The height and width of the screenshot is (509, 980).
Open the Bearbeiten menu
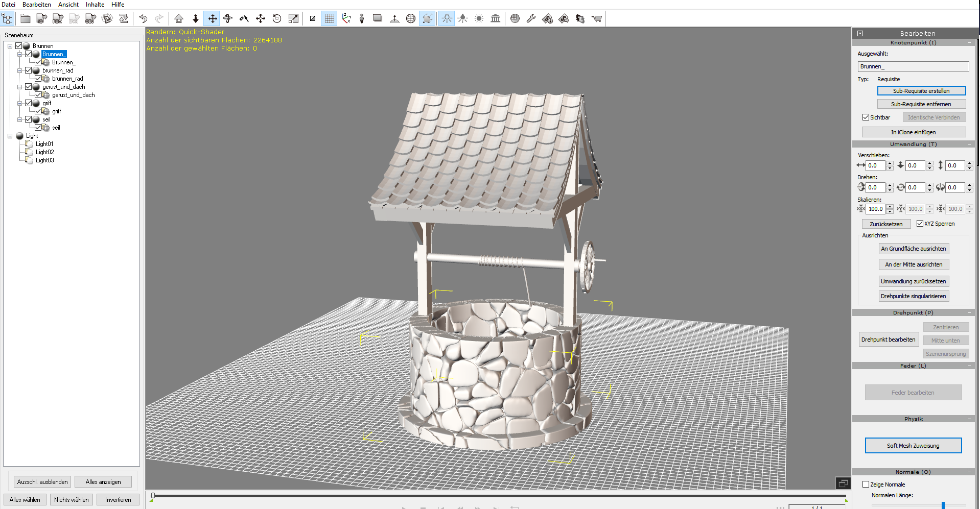[37, 5]
